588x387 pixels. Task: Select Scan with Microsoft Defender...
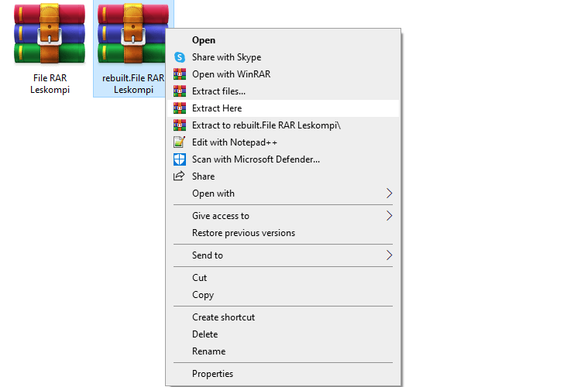(x=284, y=159)
